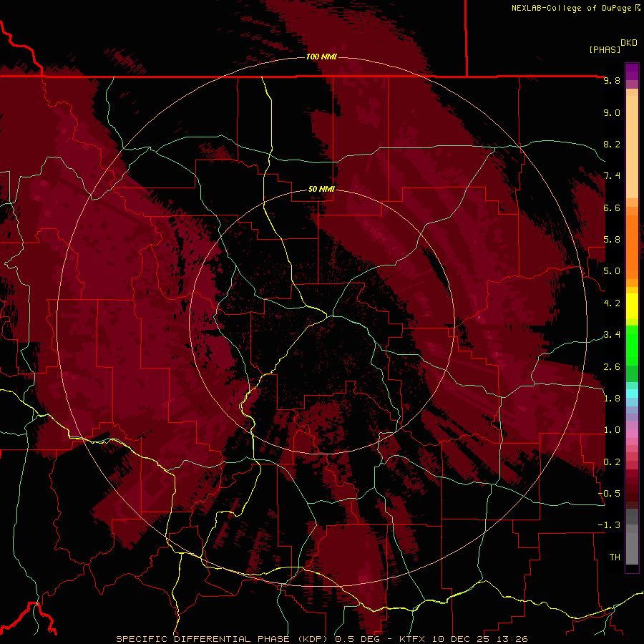The image size is (644, 644).
Task: Click the (KDP) abbreviation in caption
Action: (314, 639)
